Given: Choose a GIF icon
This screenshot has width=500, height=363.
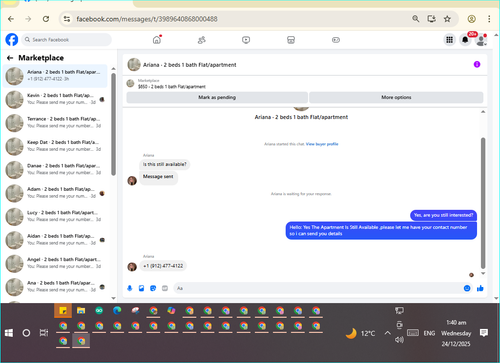Looking at the screenshot, I should click(x=165, y=288).
